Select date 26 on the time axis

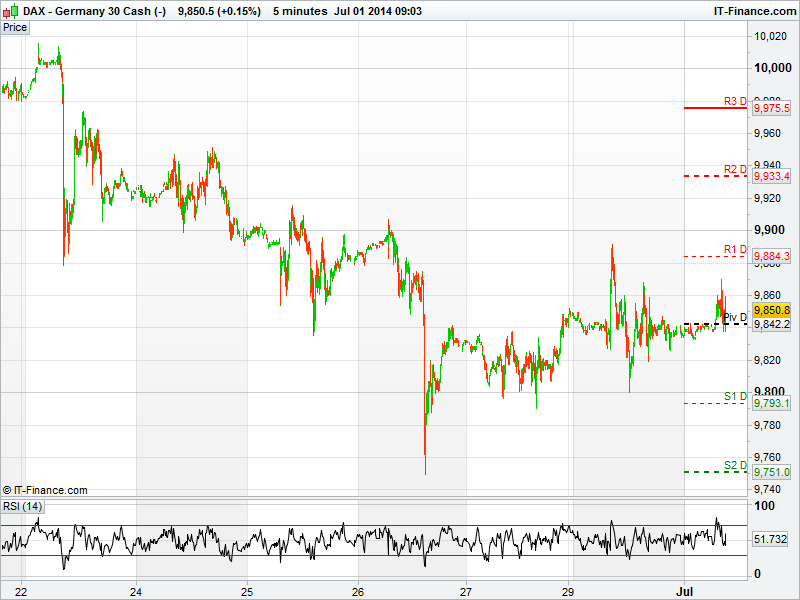coord(359,590)
